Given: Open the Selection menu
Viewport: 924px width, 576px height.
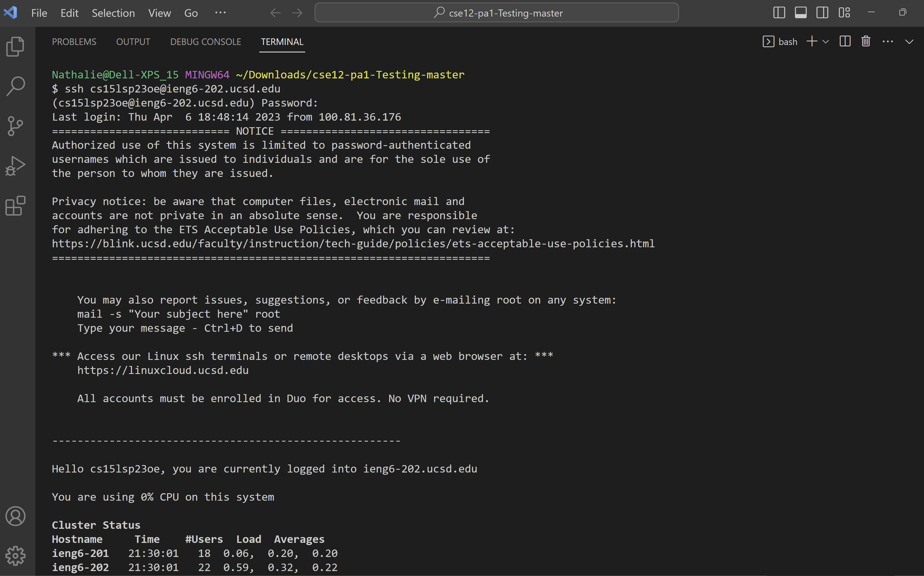Looking at the screenshot, I should click(x=113, y=13).
